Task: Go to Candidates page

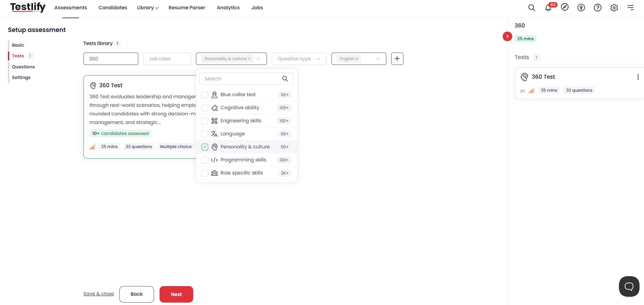Action: point(113,8)
